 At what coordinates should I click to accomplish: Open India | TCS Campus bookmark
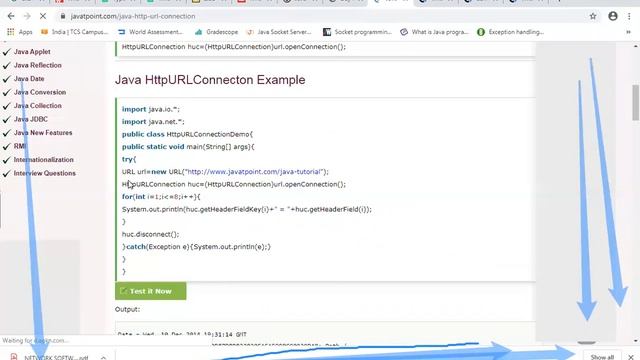pyautogui.click(x=74, y=32)
